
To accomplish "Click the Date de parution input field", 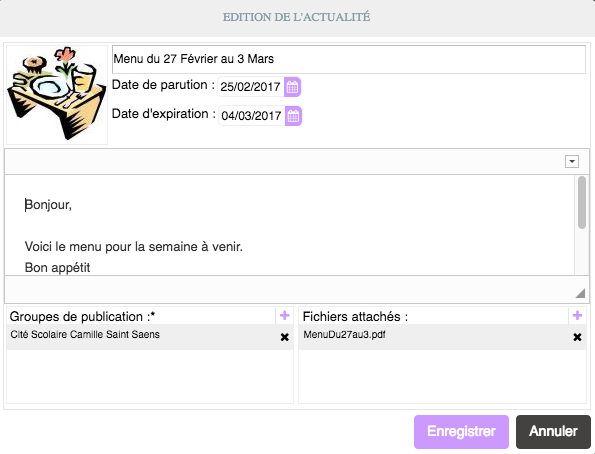I will tap(251, 87).
